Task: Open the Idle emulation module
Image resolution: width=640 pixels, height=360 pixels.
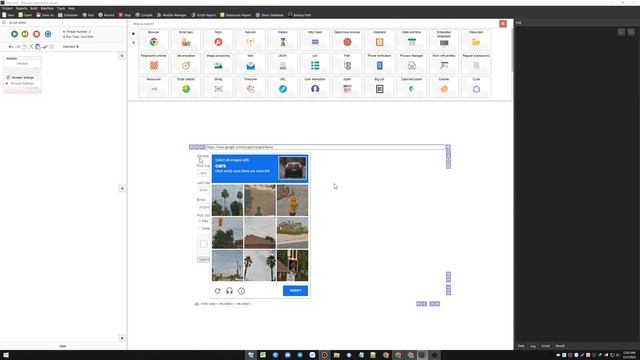Action: click(186, 63)
